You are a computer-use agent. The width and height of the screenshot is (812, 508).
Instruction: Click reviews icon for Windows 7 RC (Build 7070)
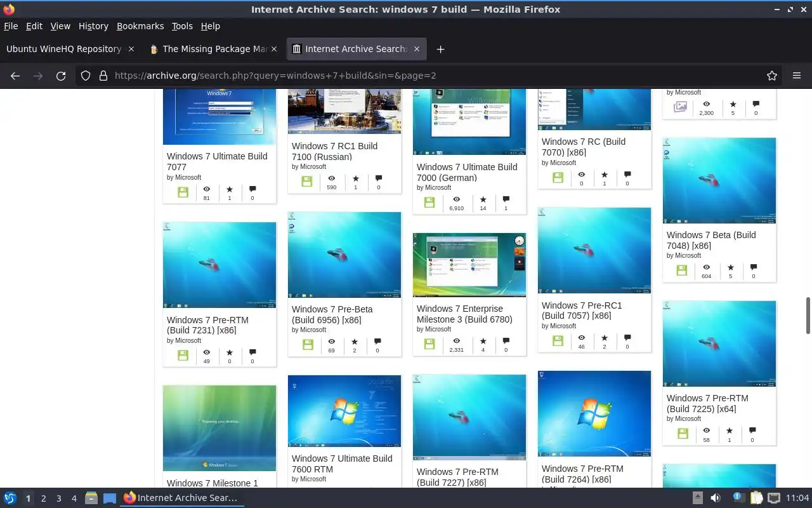click(x=627, y=175)
